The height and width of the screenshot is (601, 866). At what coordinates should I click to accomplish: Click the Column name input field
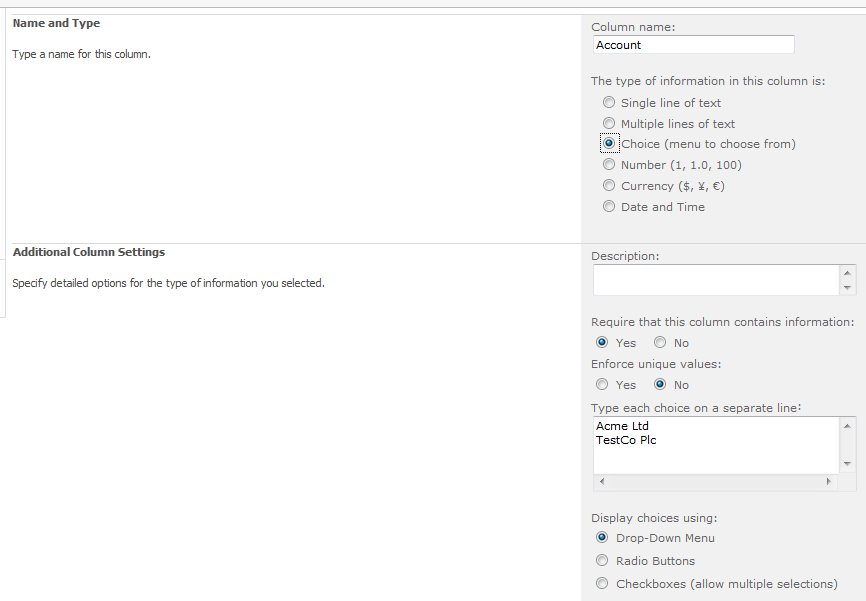click(x=693, y=45)
